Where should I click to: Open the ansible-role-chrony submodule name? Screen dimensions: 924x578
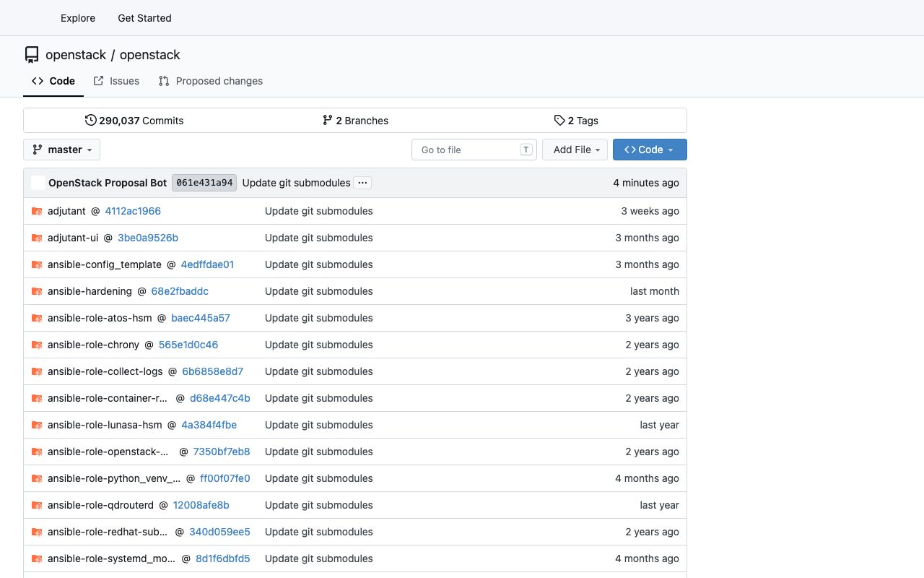point(93,345)
